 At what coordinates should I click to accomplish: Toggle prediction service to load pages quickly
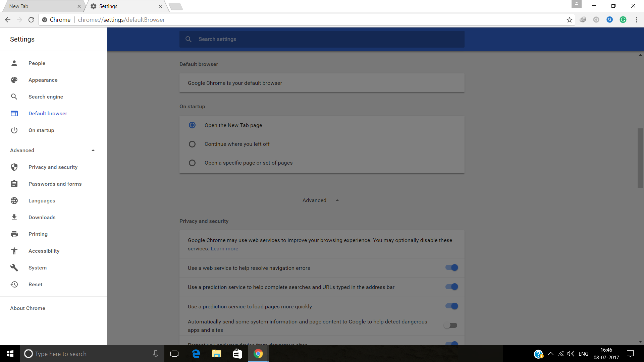pyautogui.click(x=451, y=306)
